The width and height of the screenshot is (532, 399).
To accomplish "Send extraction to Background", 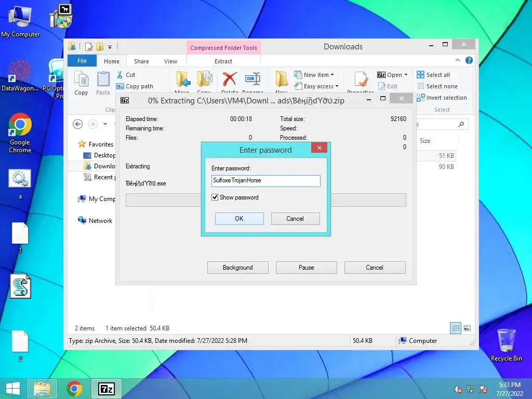I will tap(238, 268).
